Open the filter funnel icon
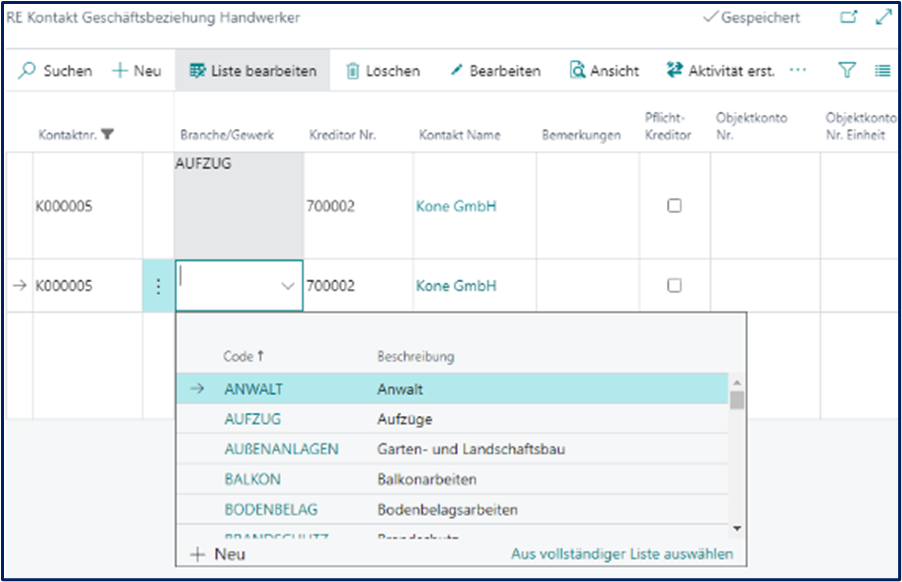Viewport: 902px width, 582px height. 846,70
